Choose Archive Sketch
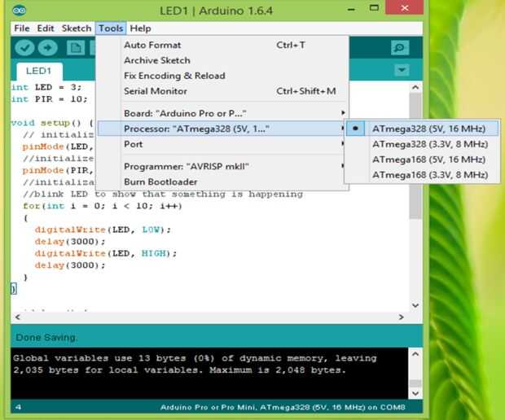 (222, 60)
